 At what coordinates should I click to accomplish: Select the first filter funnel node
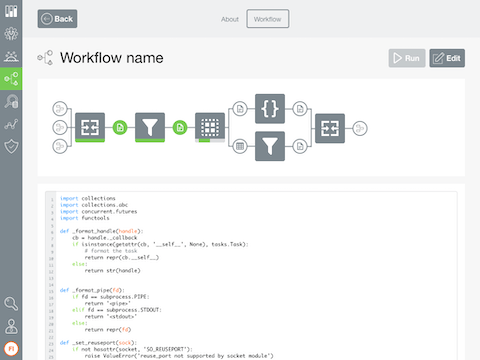click(150, 127)
